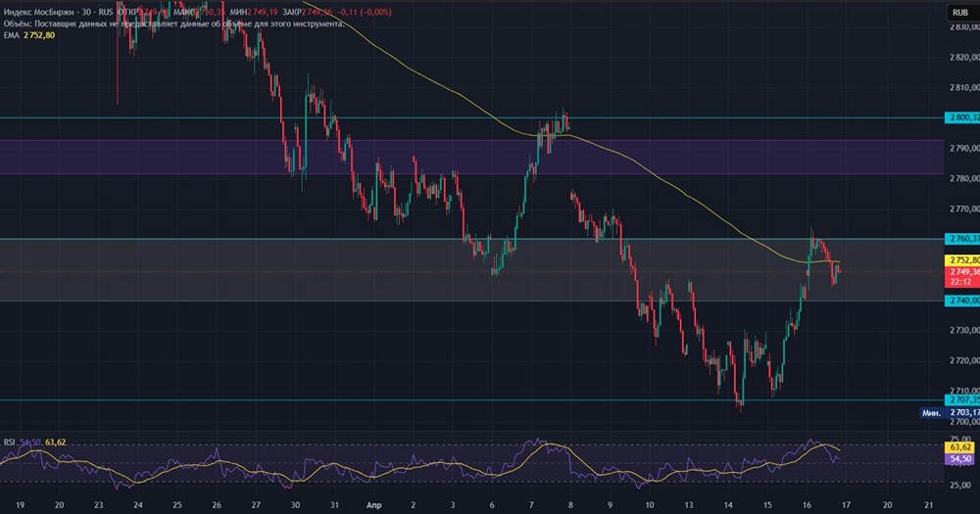Viewport: 980px width, 514px height.
Task: Select the RSI indicator legend
Action: click(x=9, y=443)
